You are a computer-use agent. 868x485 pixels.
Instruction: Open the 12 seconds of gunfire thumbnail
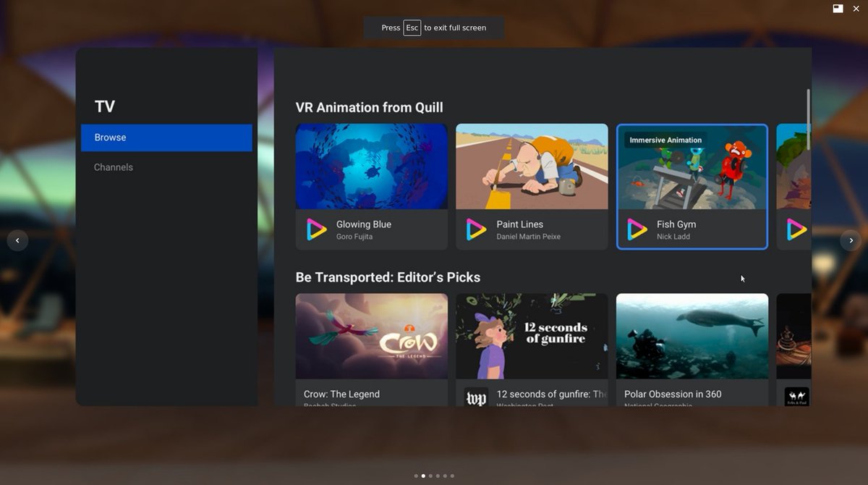[532, 336]
